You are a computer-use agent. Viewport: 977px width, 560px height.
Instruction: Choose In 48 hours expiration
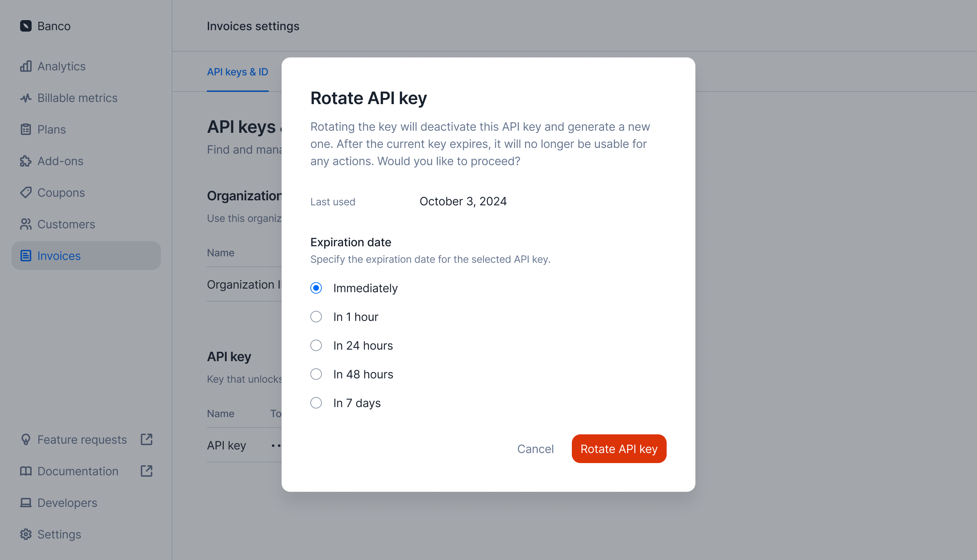click(316, 374)
